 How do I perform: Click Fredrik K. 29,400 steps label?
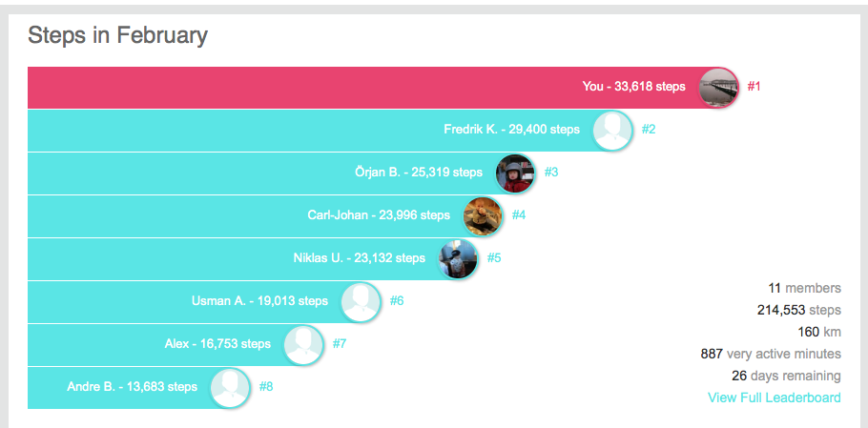511,130
